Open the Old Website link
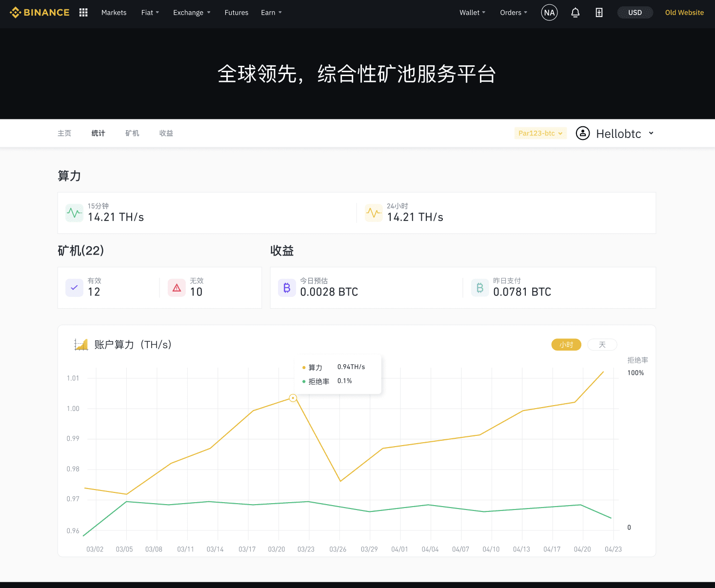Image resolution: width=715 pixels, height=588 pixels. click(684, 13)
